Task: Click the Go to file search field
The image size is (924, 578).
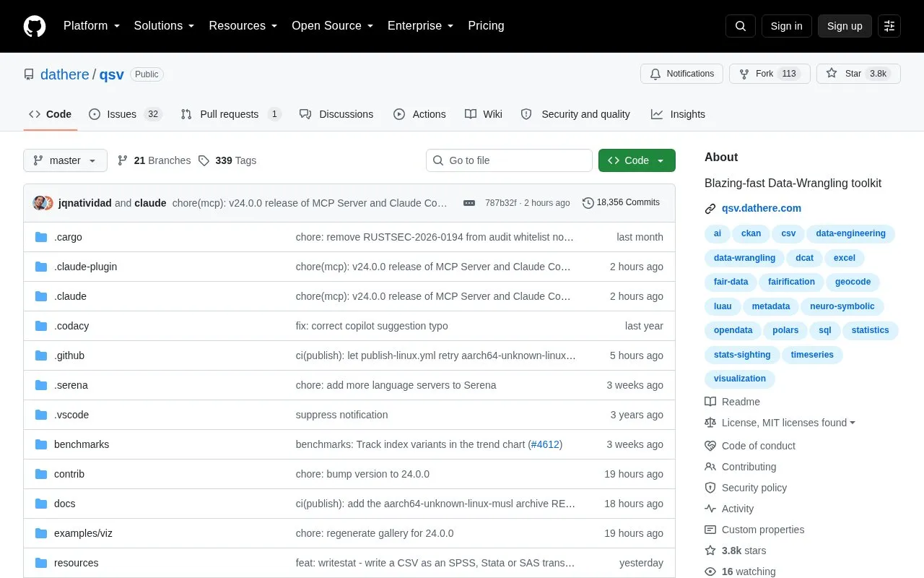Action: click(x=509, y=160)
